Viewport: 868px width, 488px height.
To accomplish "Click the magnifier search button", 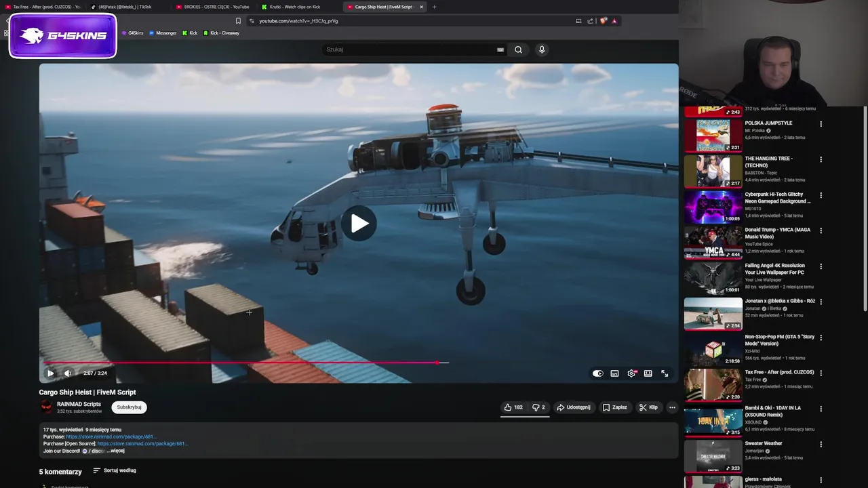I will [x=518, y=49].
